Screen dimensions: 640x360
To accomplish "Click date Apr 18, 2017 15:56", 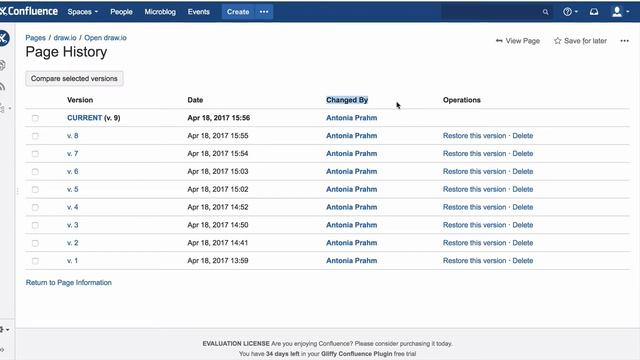I will click(x=219, y=118).
